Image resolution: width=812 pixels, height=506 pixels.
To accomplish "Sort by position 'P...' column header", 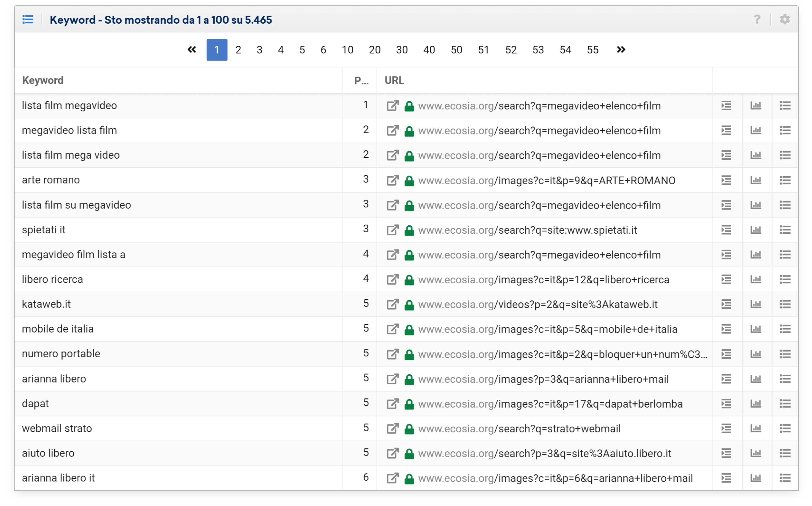I will click(361, 80).
